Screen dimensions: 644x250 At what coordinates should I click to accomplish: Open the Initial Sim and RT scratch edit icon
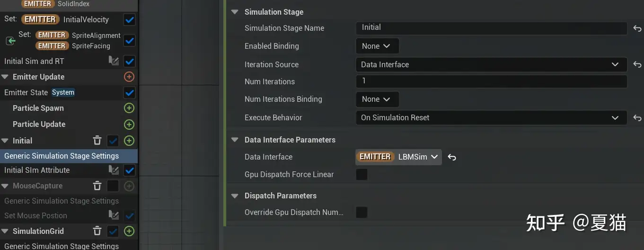tap(114, 61)
